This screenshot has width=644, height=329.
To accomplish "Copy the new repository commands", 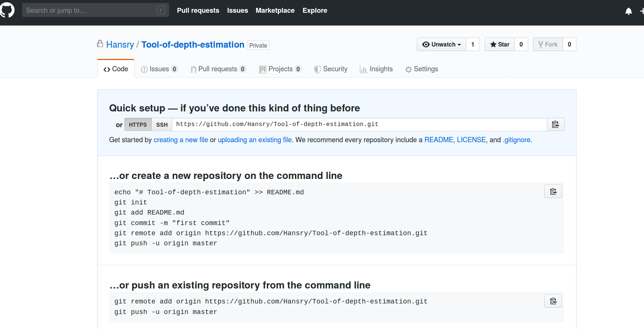I will [x=553, y=192].
